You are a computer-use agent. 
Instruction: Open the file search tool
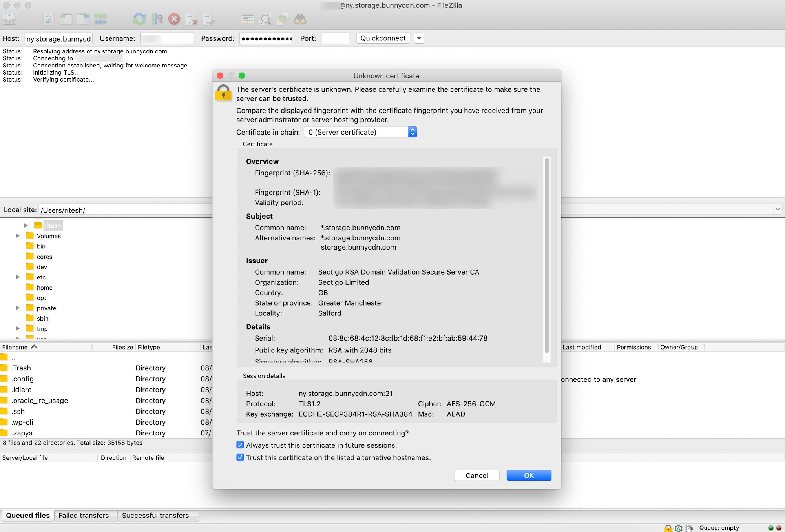click(x=299, y=18)
